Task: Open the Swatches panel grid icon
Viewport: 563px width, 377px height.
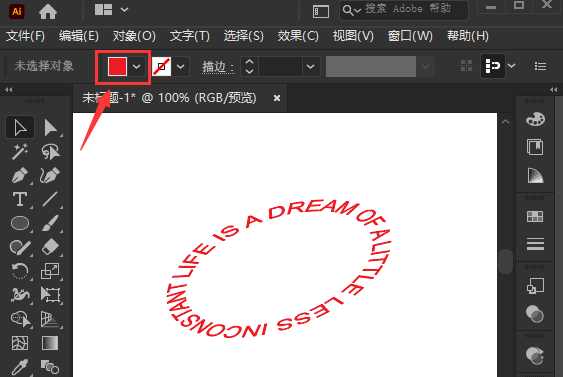Action: tap(535, 216)
